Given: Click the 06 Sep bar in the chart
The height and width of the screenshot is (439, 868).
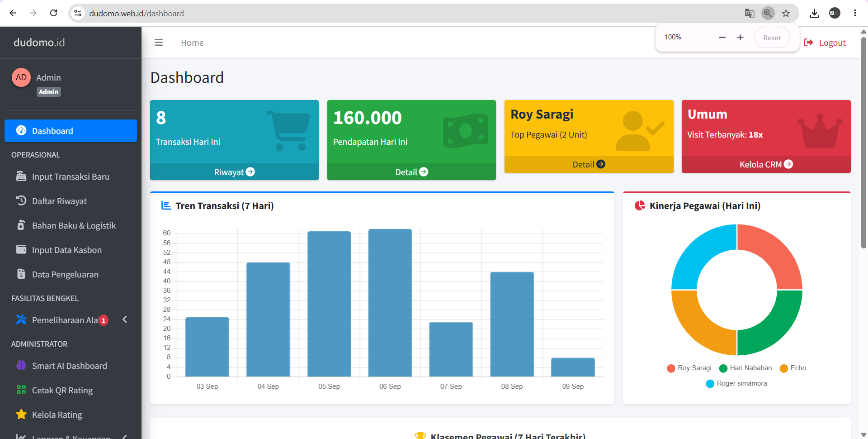Looking at the screenshot, I should (390, 303).
